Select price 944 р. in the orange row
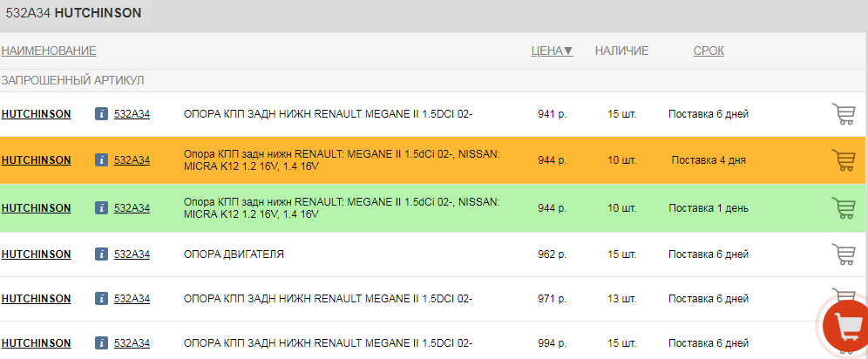This screenshot has width=868, height=359. click(553, 159)
